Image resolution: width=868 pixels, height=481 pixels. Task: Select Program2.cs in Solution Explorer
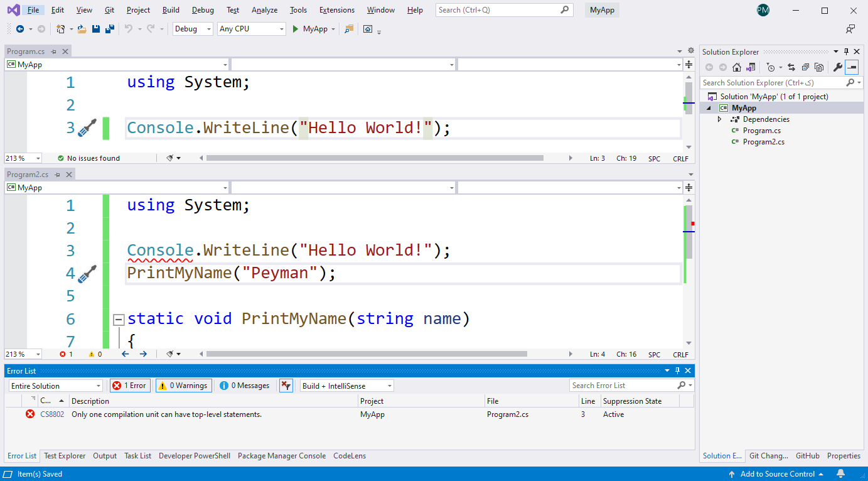[763, 142]
